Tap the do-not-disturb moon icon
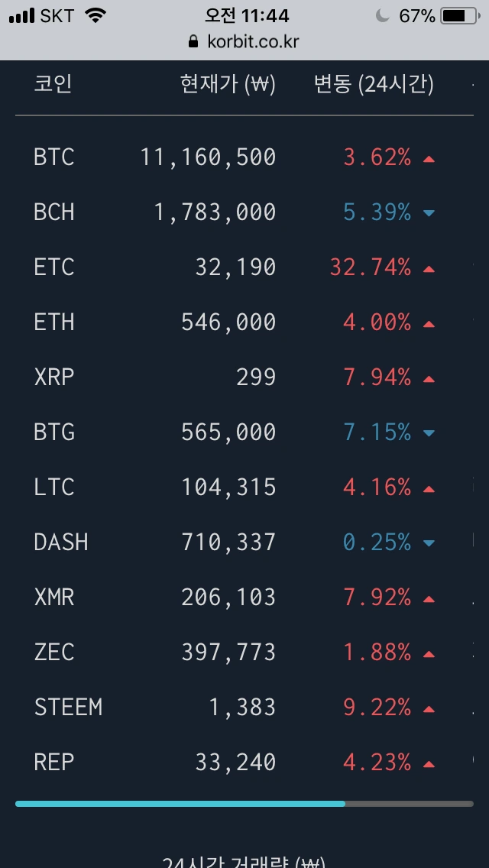Screen dimensions: 489x868 383,16
